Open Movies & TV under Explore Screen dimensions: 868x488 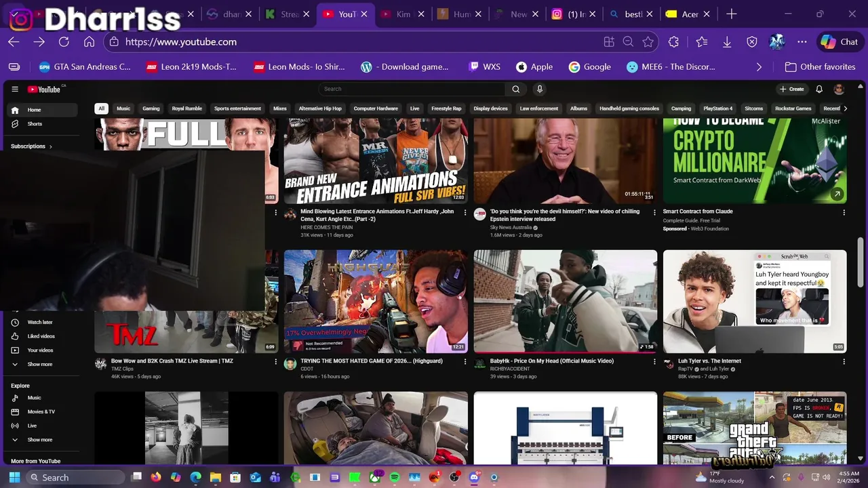tap(42, 411)
